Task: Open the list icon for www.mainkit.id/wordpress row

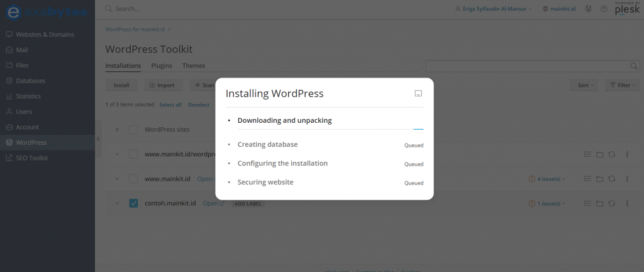Action: 588,154
